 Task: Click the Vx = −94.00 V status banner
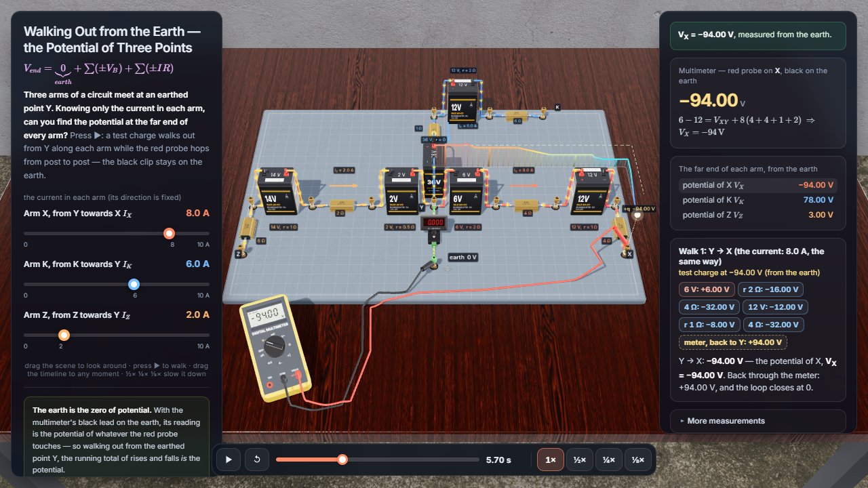tap(758, 35)
